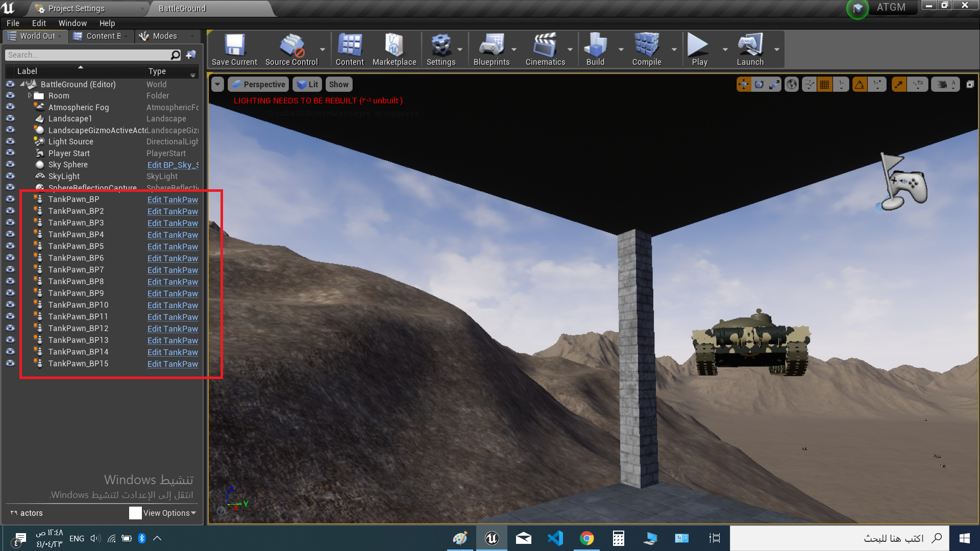Open View Options at the outliner bottom

pos(165,513)
